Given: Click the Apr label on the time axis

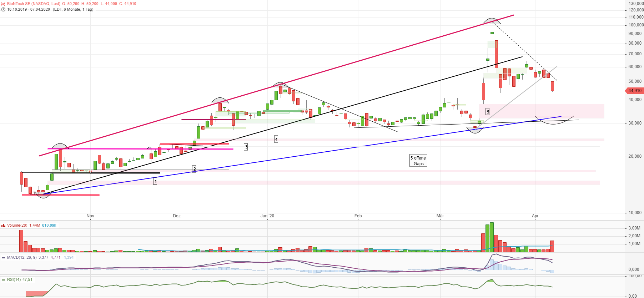Looking at the screenshot, I should 535,216.
